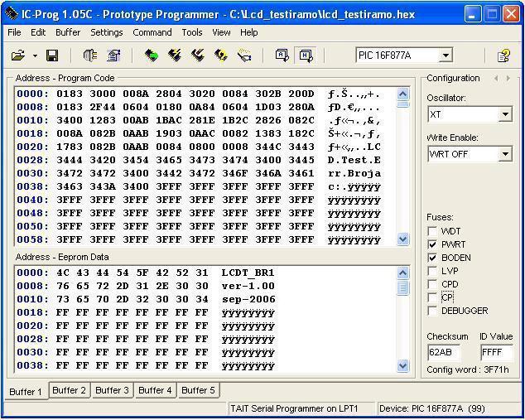This screenshot has width=525, height=420.
Task: Open the Command menu
Action: [x=152, y=32]
